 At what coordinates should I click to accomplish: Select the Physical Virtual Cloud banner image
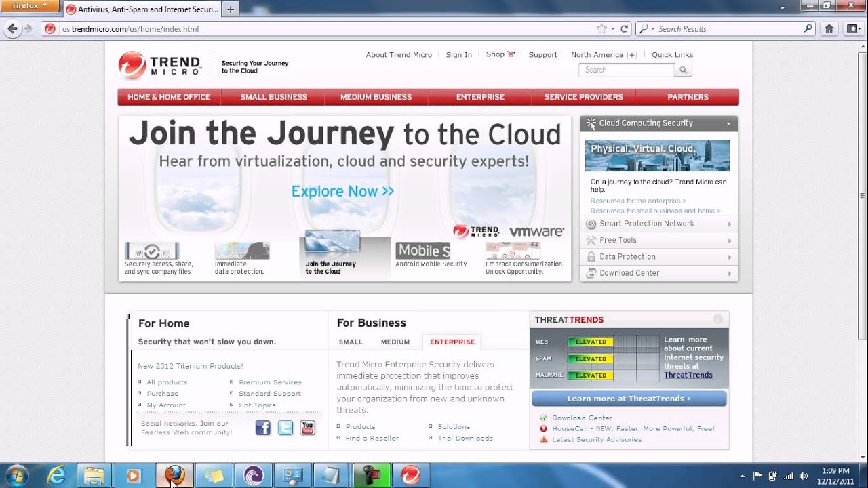tap(657, 155)
